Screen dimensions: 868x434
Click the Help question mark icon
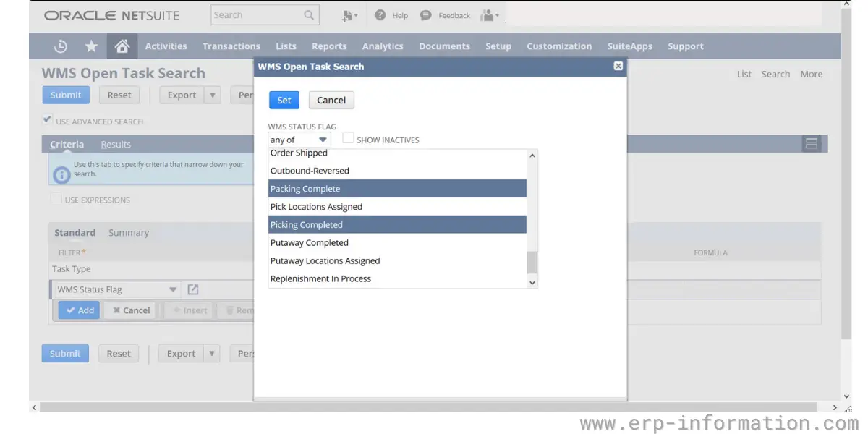click(x=380, y=15)
